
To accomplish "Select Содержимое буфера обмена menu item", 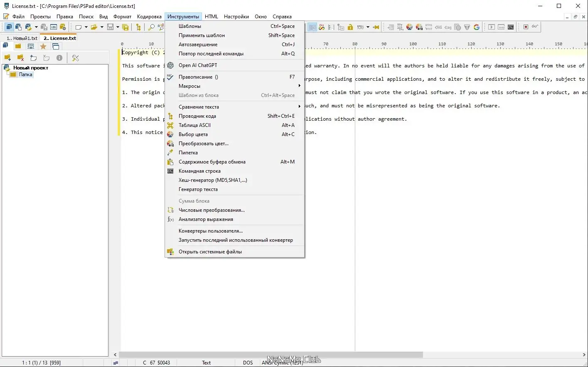I will point(235,162).
